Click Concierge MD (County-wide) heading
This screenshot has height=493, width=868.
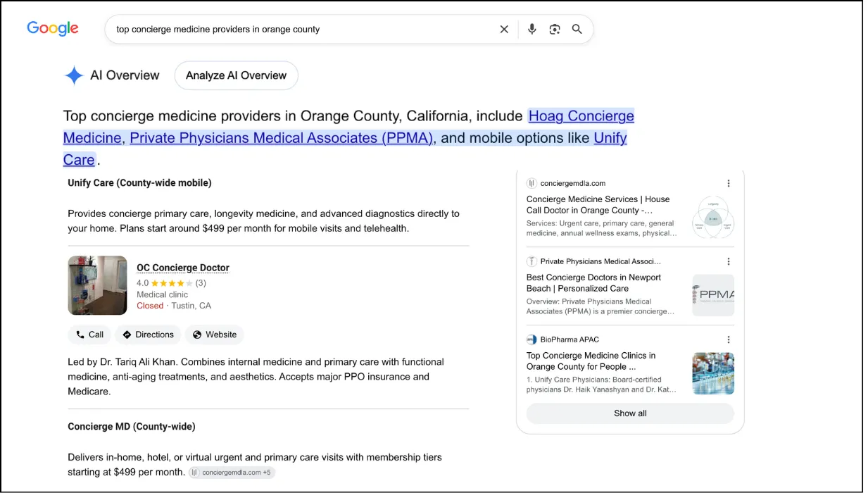coord(132,426)
